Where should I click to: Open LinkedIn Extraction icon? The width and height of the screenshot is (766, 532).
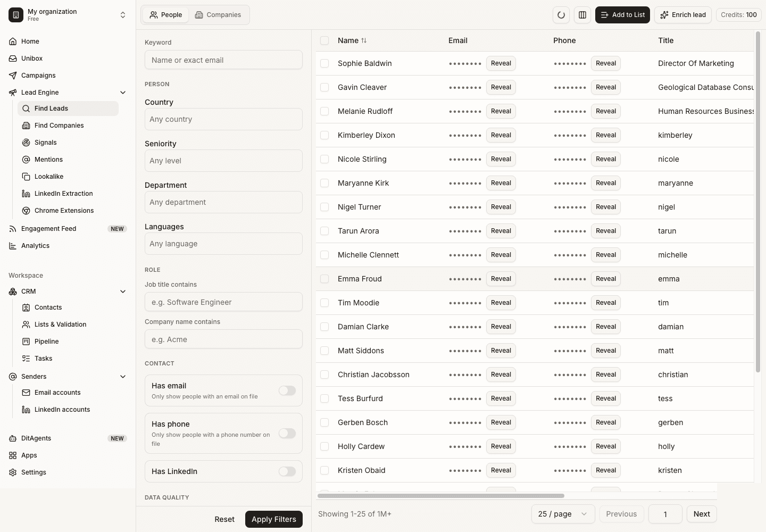click(x=26, y=194)
